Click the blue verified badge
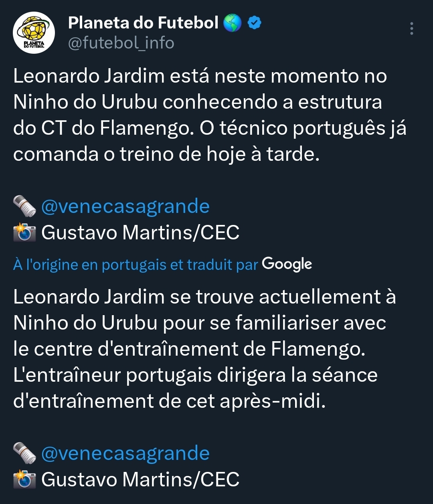This screenshot has width=433, height=504. (x=254, y=23)
